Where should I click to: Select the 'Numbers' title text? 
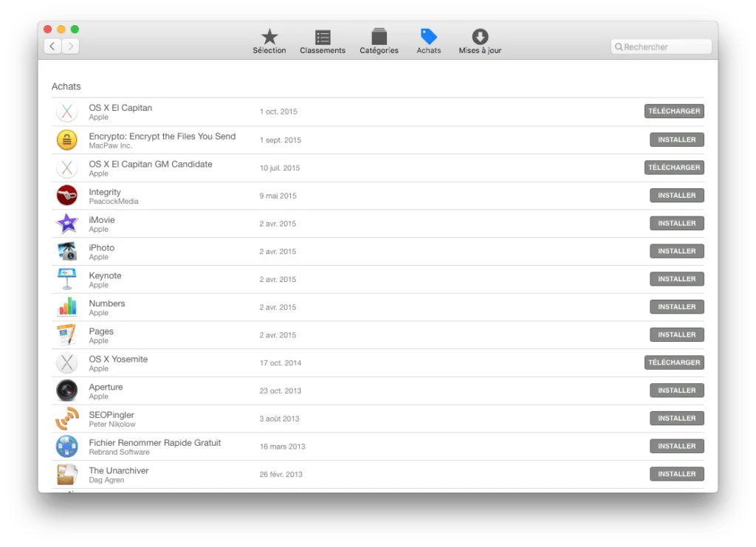click(x=107, y=303)
